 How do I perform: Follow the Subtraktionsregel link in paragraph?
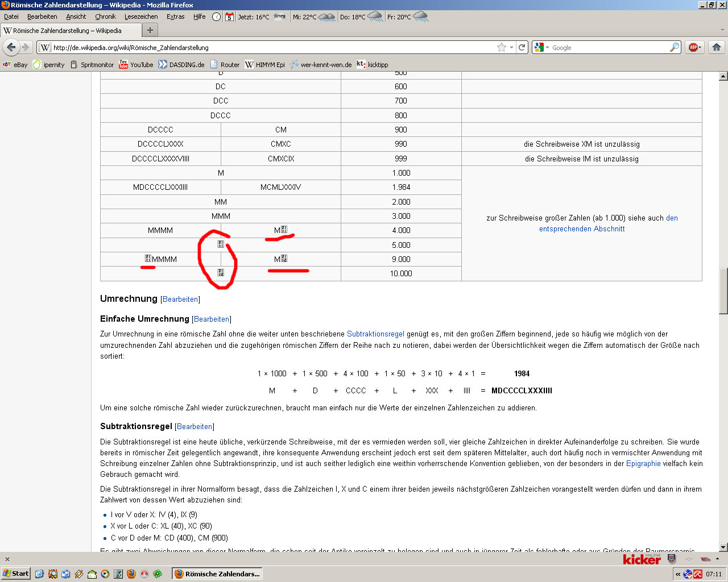tap(375, 334)
